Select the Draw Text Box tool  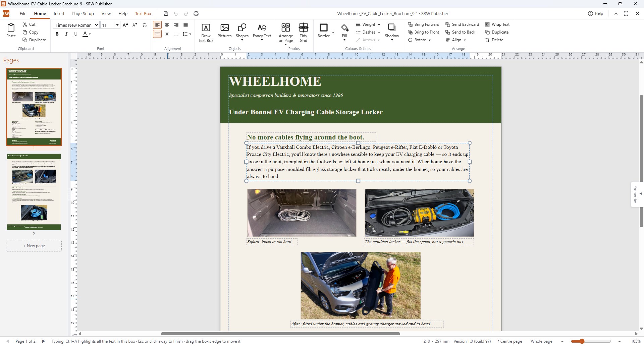pos(206,33)
